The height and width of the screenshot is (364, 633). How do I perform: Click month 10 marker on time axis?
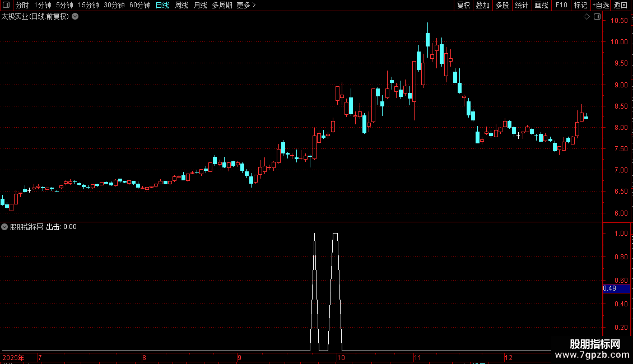click(341, 357)
